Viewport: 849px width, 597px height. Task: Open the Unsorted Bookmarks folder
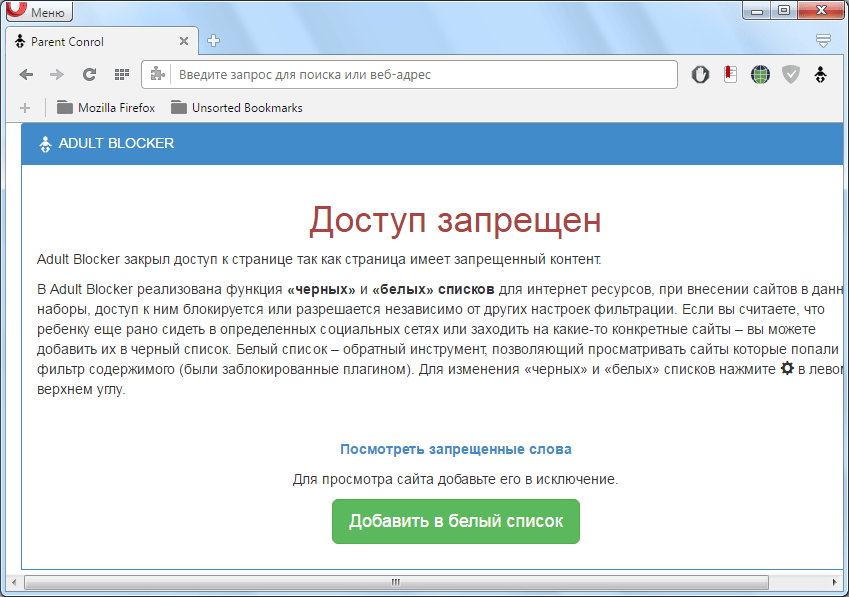pyautogui.click(x=236, y=107)
